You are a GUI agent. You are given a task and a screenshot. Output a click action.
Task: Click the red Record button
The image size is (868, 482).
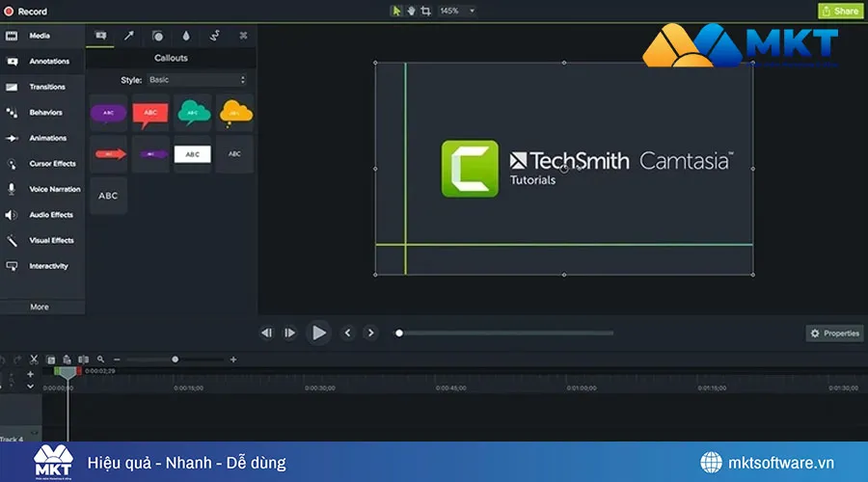25,11
